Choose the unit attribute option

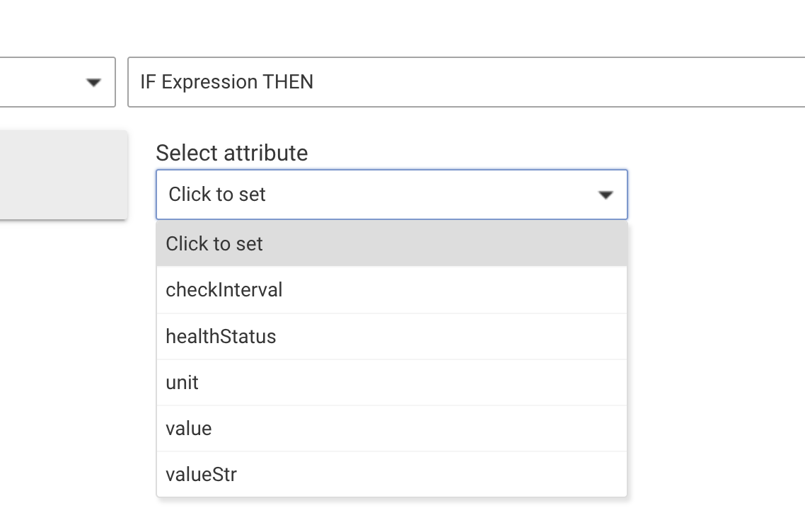click(391, 383)
